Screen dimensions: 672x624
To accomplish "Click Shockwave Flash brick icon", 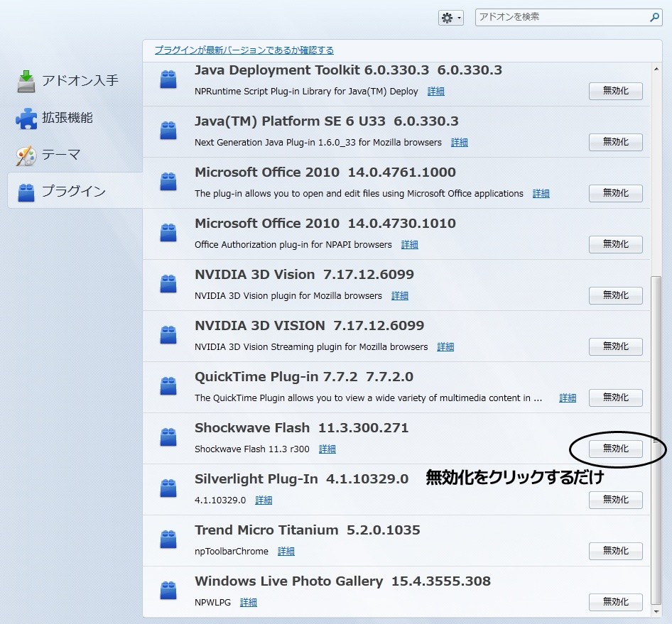I will (168, 437).
